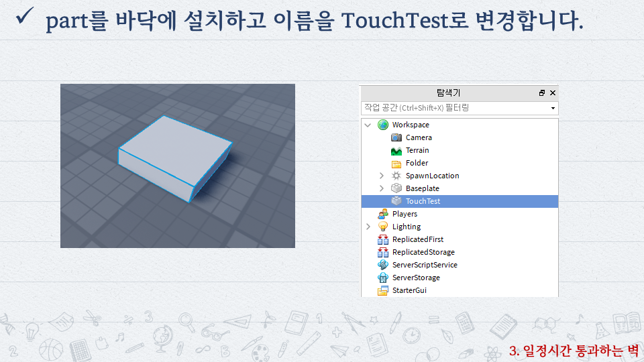Select the Workspace label
Screen dimensions: 644x362
(x=411, y=125)
